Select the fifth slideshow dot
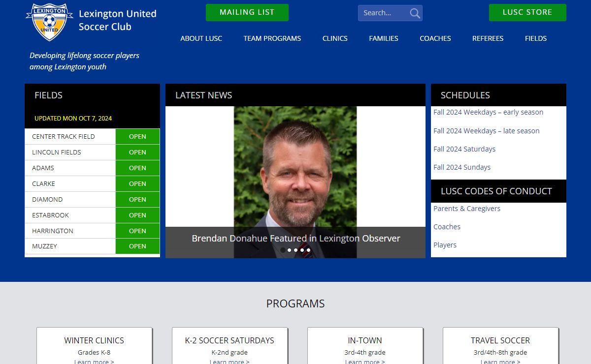This screenshot has width=591, height=364. [x=308, y=250]
